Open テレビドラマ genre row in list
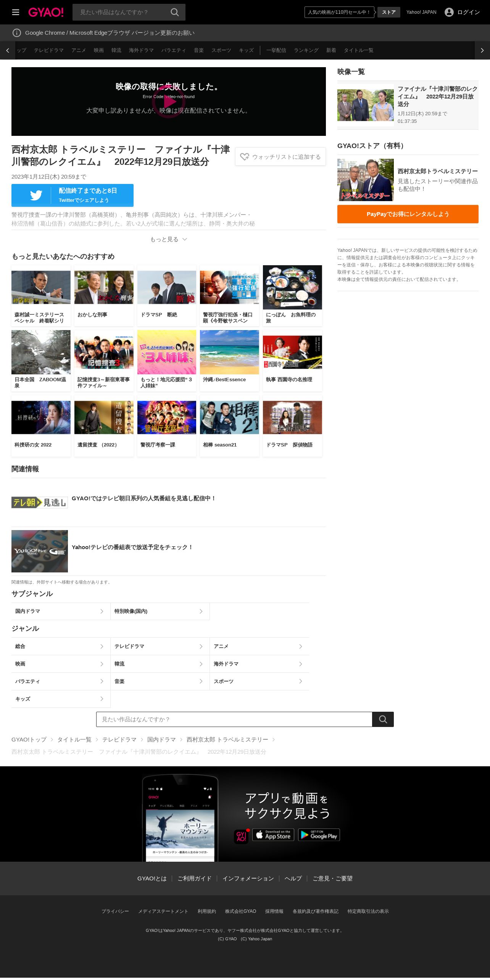 click(x=160, y=646)
